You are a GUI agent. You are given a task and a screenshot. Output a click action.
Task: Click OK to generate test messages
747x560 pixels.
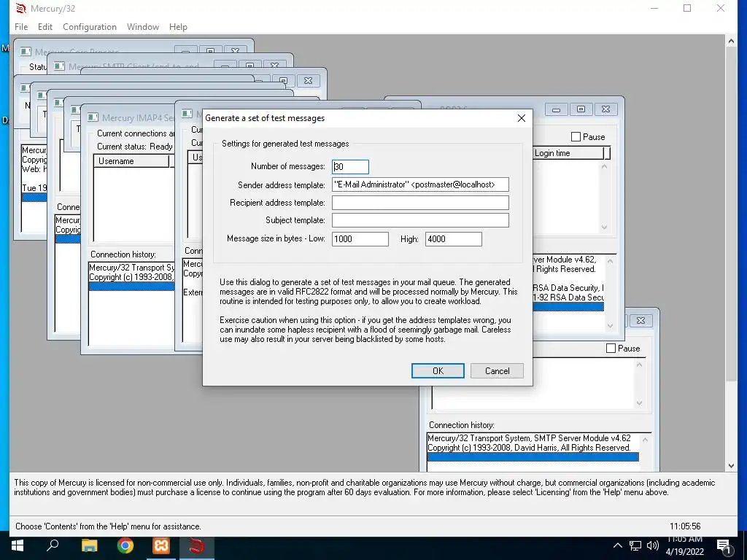(438, 371)
